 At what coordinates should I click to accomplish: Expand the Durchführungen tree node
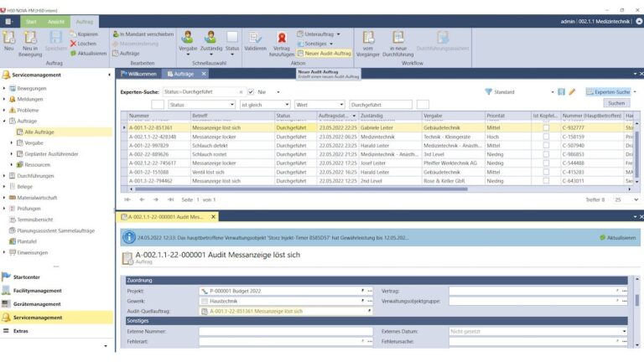click(x=5, y=176)
